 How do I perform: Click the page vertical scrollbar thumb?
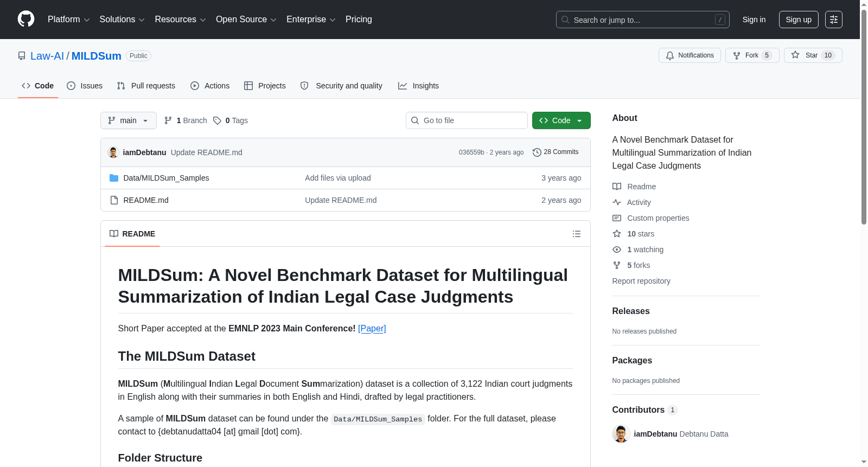[864, 117]
